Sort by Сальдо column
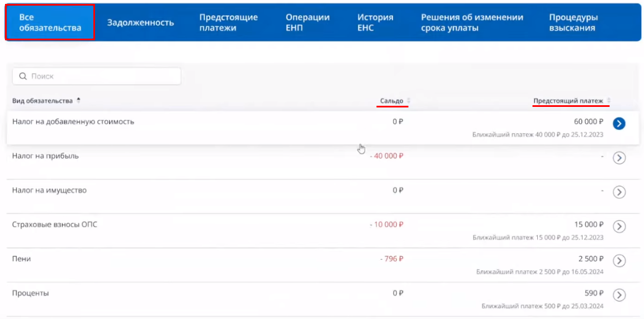This screenshot has height=319, width=644. tap(391, 101)
